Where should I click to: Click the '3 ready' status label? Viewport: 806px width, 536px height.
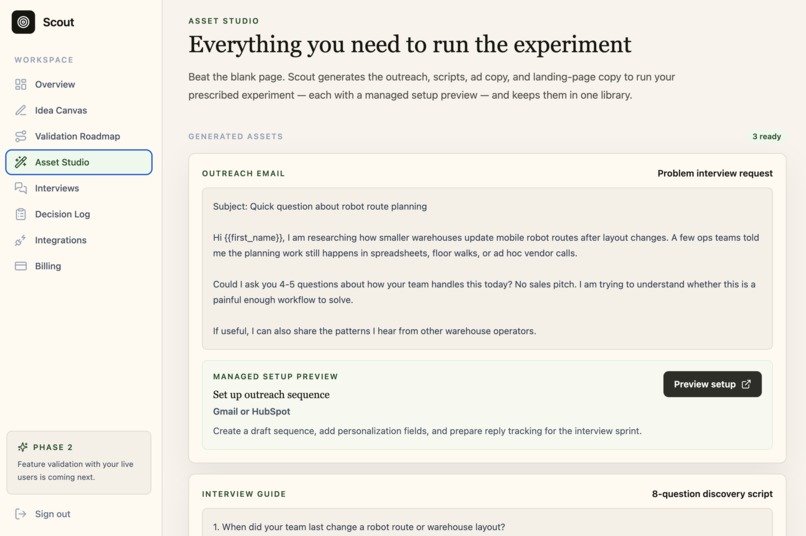[766, 136]
